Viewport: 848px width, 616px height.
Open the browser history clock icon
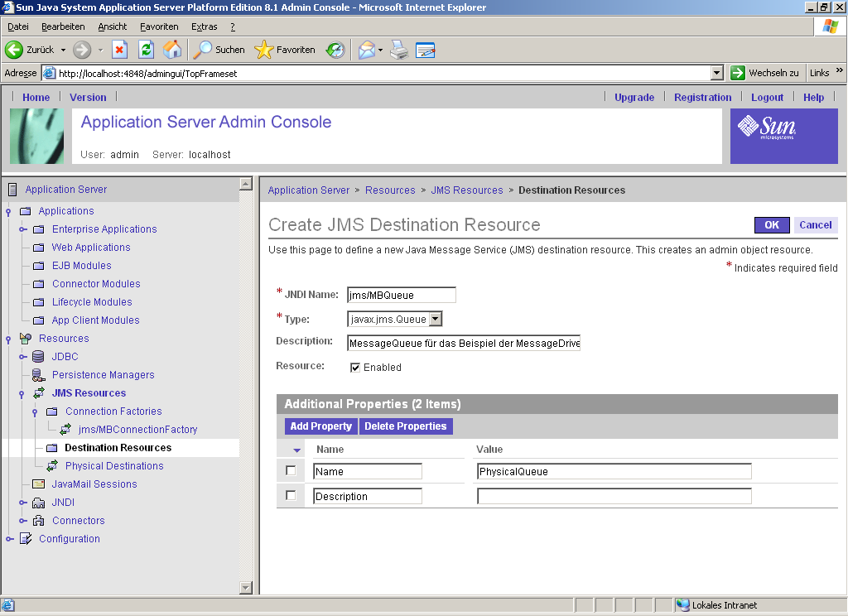pyautogui.click(x=335, y=50)
